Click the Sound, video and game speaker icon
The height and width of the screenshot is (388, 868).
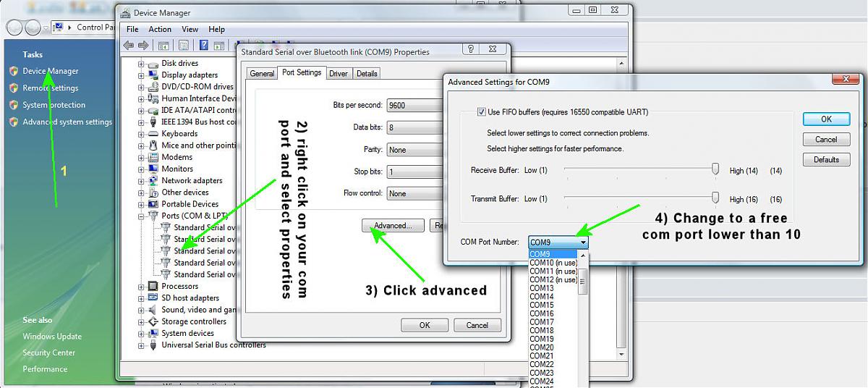coord(153,310)
